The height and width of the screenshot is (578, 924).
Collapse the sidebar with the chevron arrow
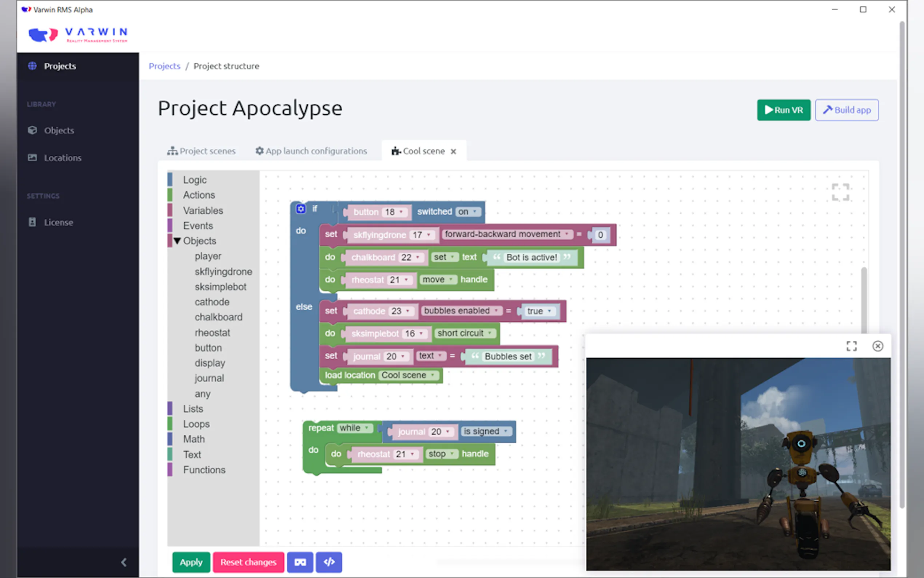pos(124,562)
